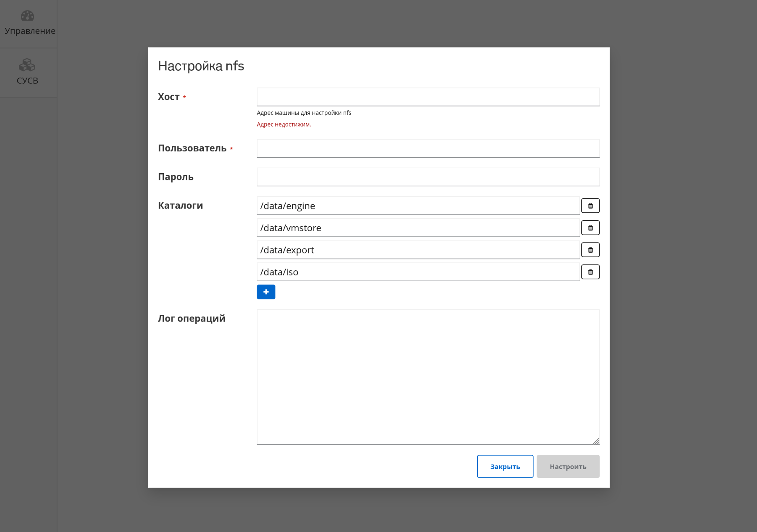
Task: Click into the Пользователь field
Action: (428, 148)
